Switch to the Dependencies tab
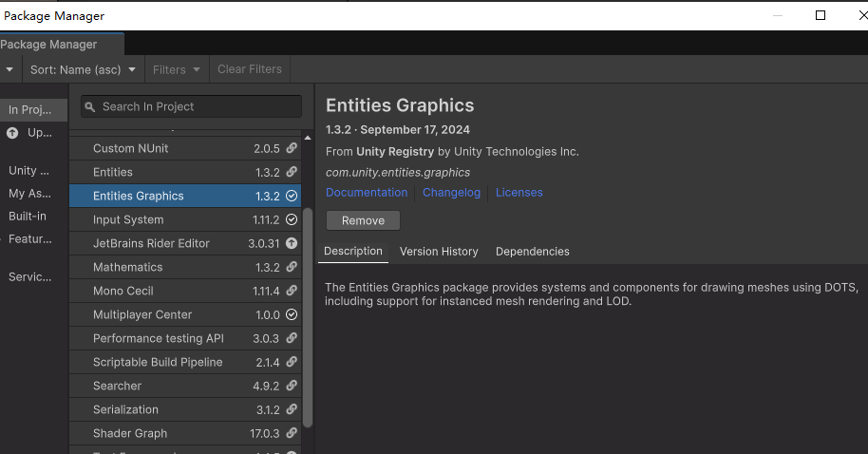 (533, 252)
